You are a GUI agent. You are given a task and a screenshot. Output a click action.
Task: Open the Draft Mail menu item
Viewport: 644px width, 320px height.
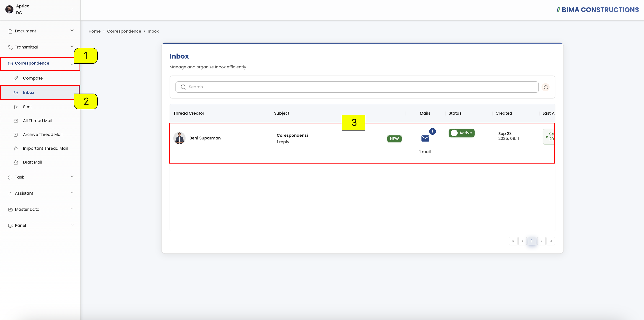40,162
